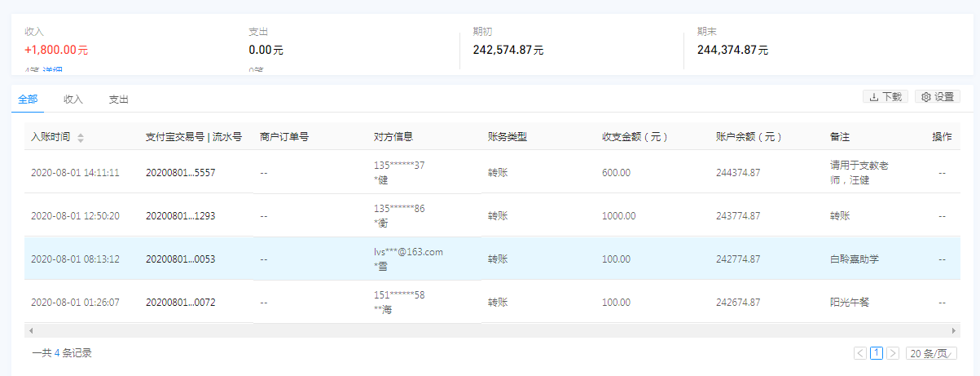
Task: Click the 阳光午餐 remark cell
Action: click(x=850, y=303)
